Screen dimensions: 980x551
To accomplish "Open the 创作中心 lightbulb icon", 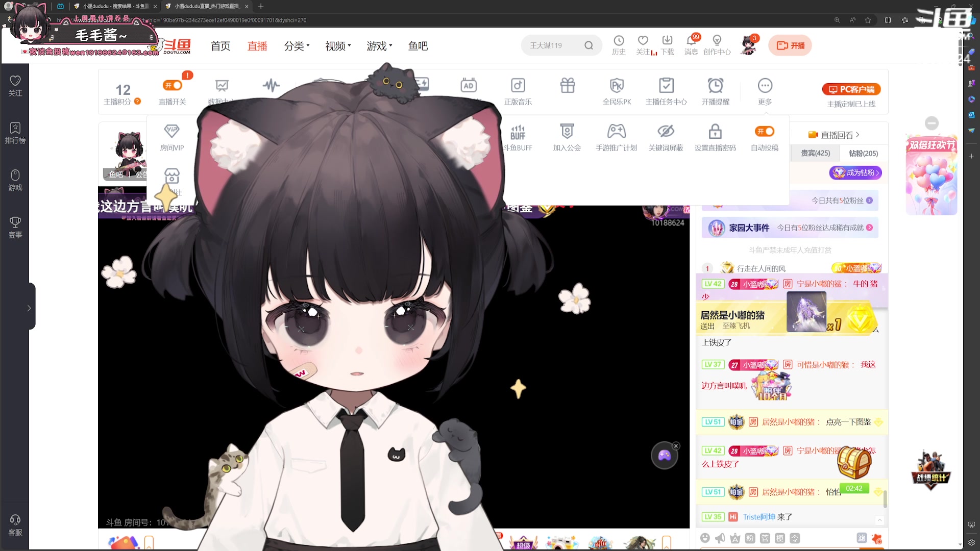I will (717, 45).
